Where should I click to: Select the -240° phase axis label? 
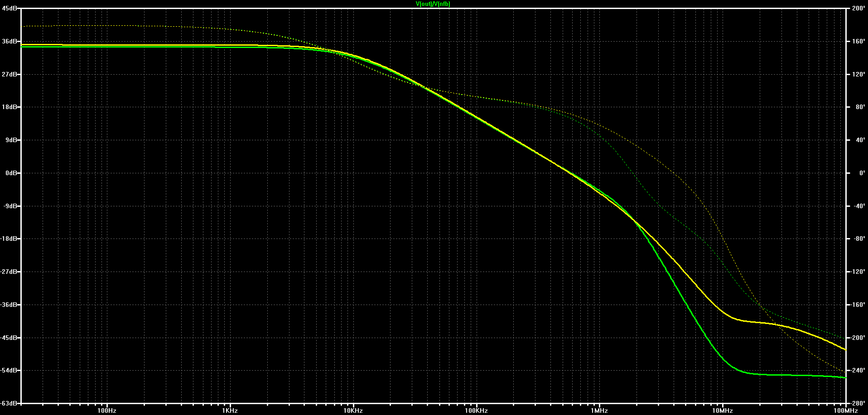[x=858, y=371]
